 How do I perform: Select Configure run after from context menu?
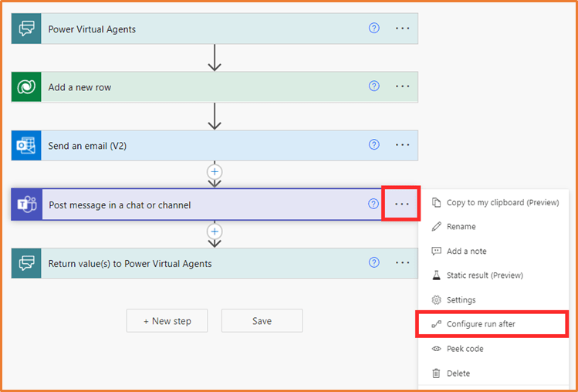click(x=481, y=324)
